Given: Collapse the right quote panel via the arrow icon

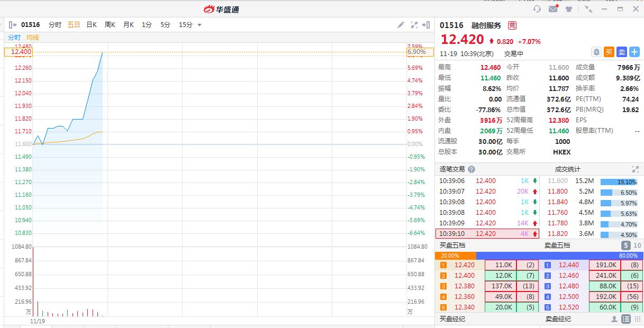Looking at the screenshot, I should point(427,25).
